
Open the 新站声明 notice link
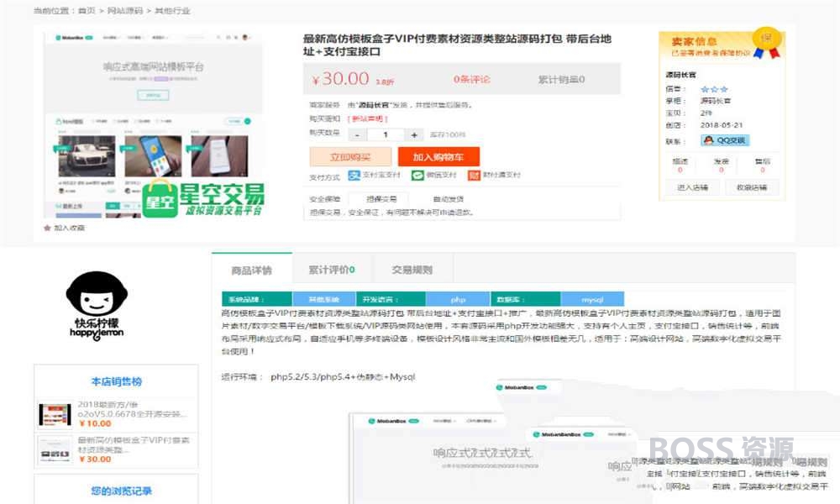click(368, 119)
